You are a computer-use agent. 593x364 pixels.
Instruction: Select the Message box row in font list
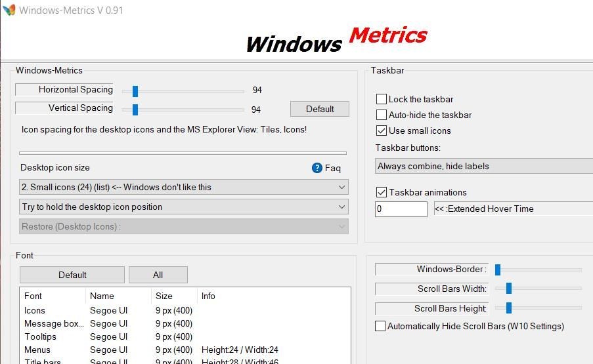185,323
